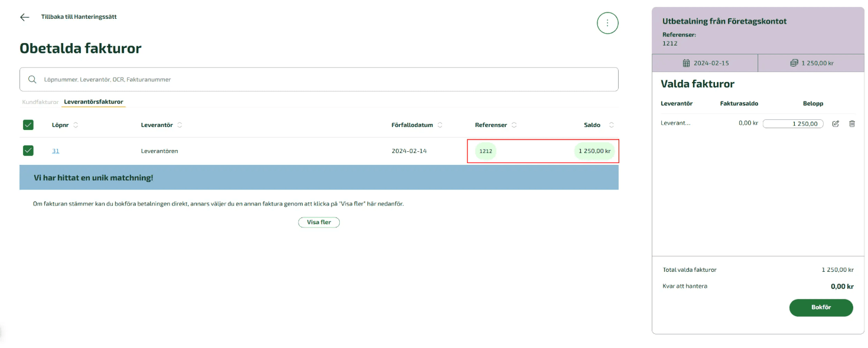Click the coins icon beside 1 250,00 kr
This screenshot has height=348, width=868.
[794, 63]
